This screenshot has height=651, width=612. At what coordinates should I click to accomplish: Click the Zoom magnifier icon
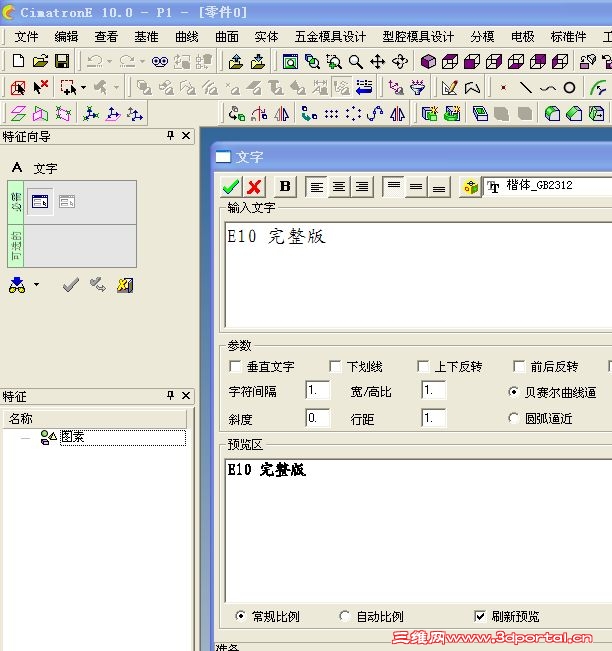(x=355, y=62)
